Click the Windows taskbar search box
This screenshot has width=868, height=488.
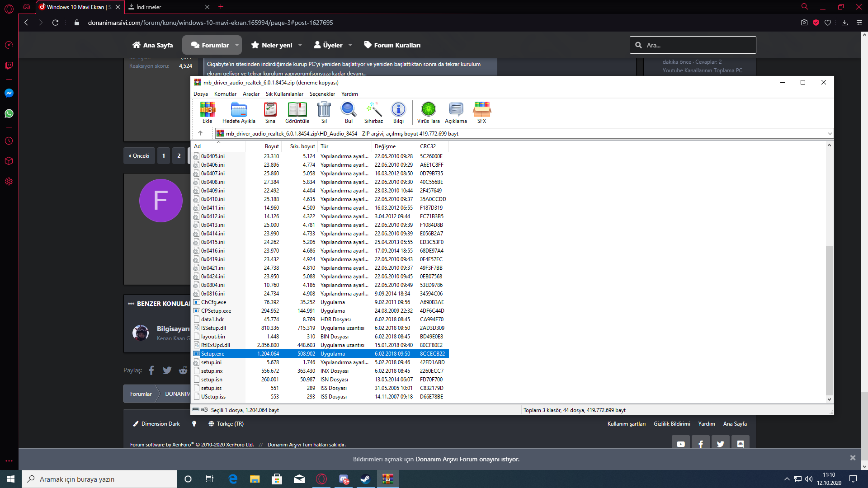99,479
